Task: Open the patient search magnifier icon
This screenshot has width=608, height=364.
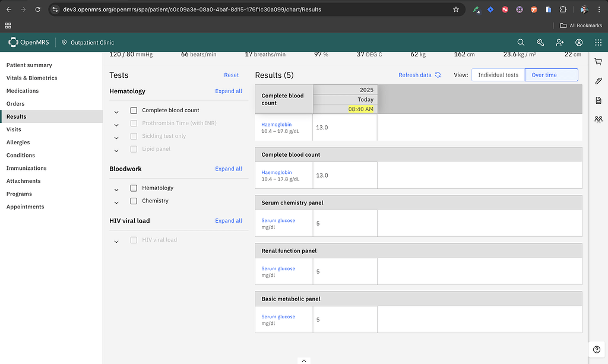Action: pos(521,42)
